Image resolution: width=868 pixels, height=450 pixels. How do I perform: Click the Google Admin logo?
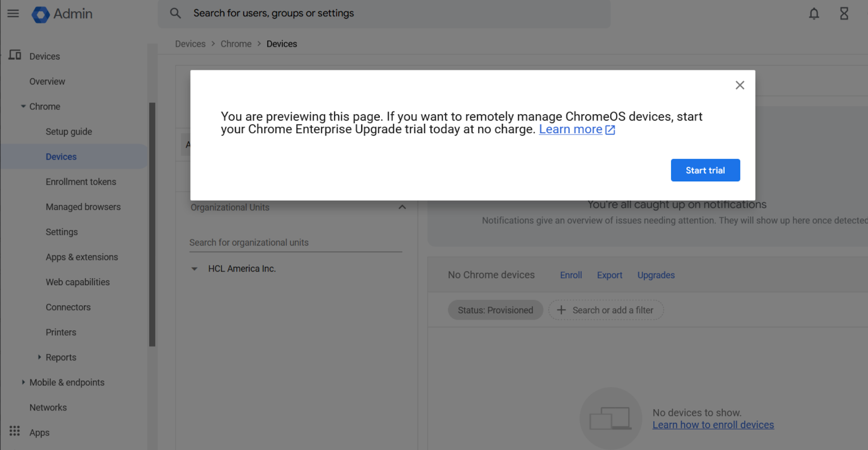pyautogui.click(x=41, y=14)
